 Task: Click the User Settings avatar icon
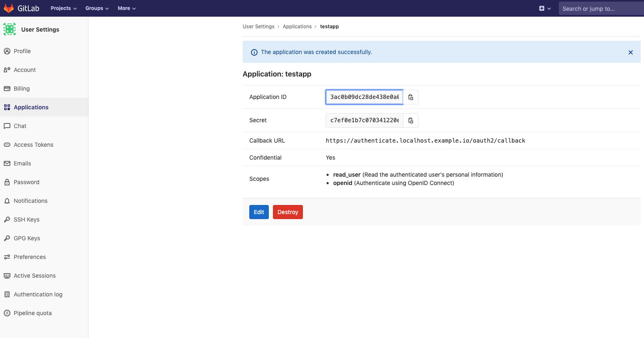(10, 29)
